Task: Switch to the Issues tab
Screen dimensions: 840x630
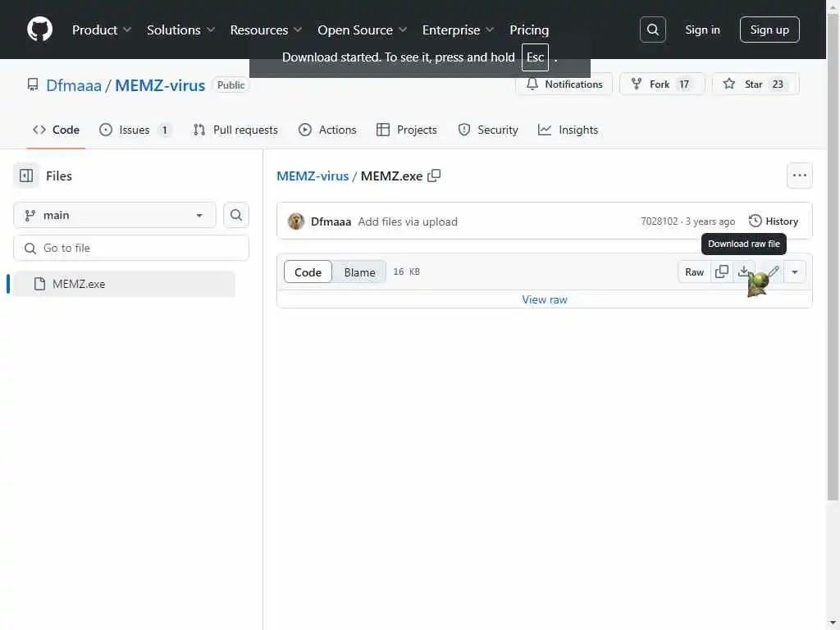Action: pyautogui.click(x=135, y=130)
